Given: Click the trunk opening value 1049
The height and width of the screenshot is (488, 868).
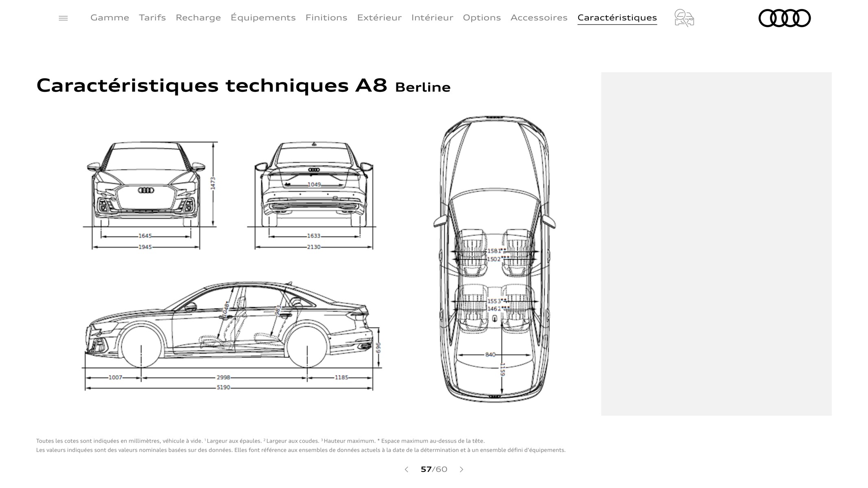Looking at the screenshot, I should pos(314,185).
